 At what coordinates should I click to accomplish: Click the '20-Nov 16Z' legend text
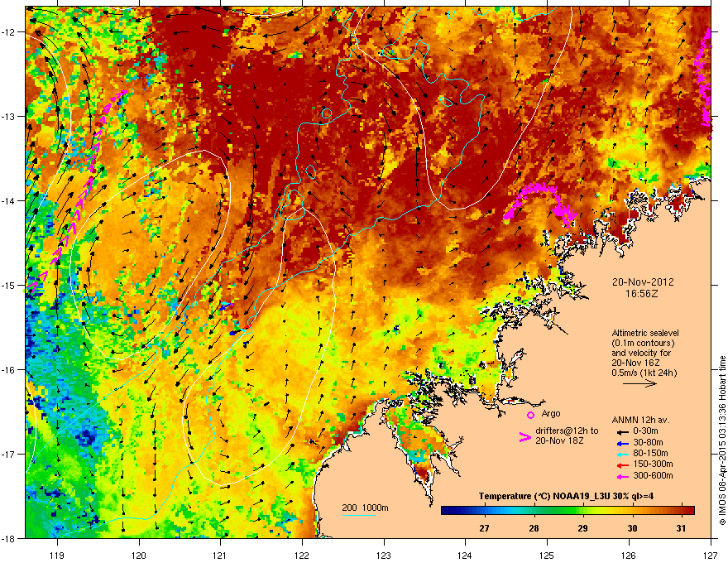tap(635, 363)
